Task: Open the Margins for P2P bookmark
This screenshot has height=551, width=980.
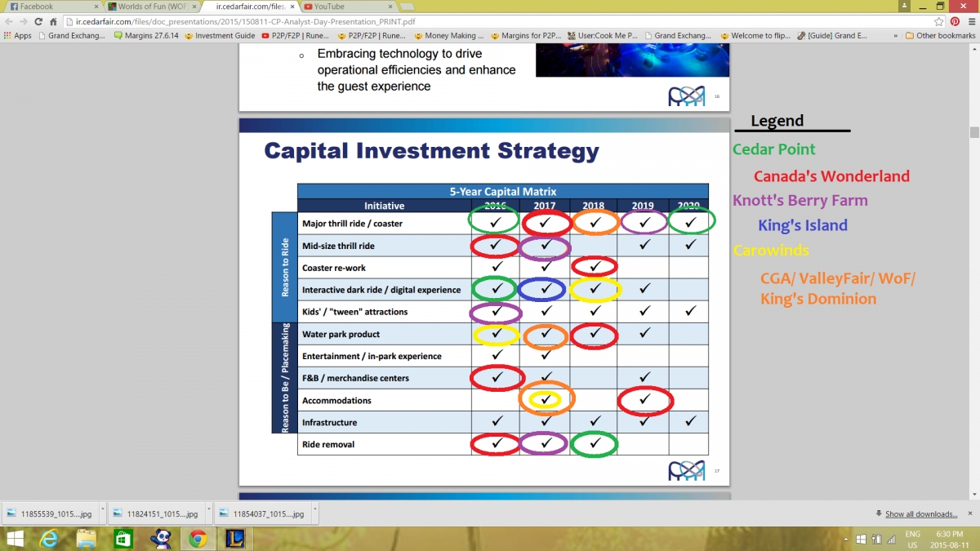Action: tap(525, 36)
